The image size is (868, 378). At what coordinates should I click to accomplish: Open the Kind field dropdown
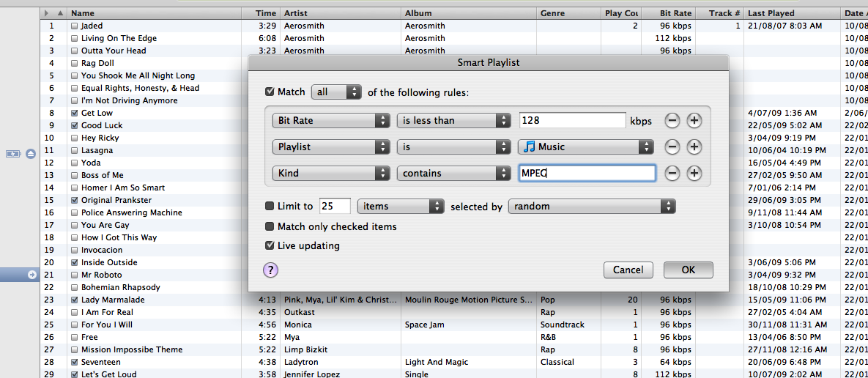pyautogui.click(x=331, y=173)
